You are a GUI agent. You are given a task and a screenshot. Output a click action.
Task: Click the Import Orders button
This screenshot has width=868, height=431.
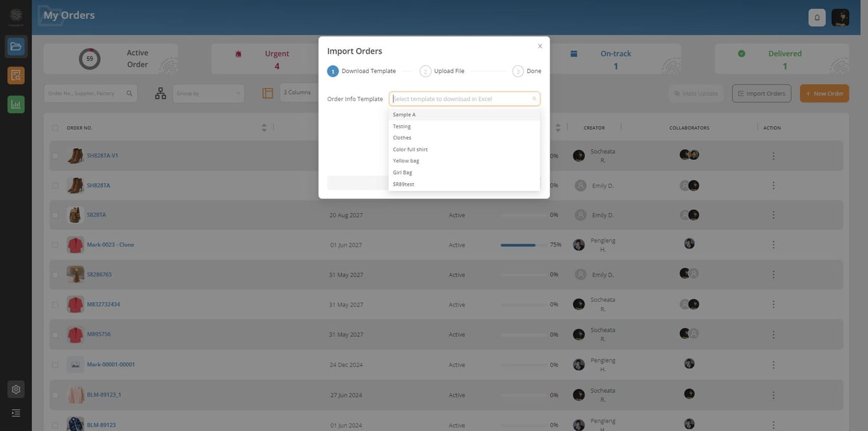tap(761, 93)
